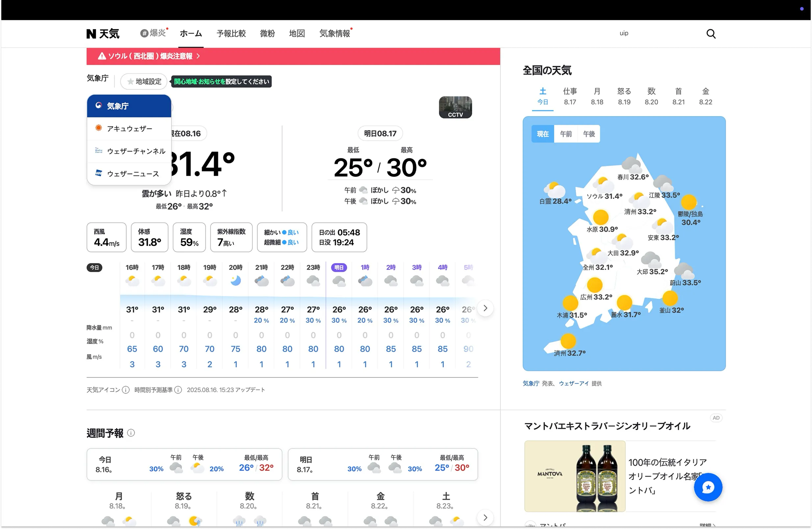The image size is (812, 529).
Task: Click the warning triangle in the 爆炎注意報 banner
Action: coord(101,56)
